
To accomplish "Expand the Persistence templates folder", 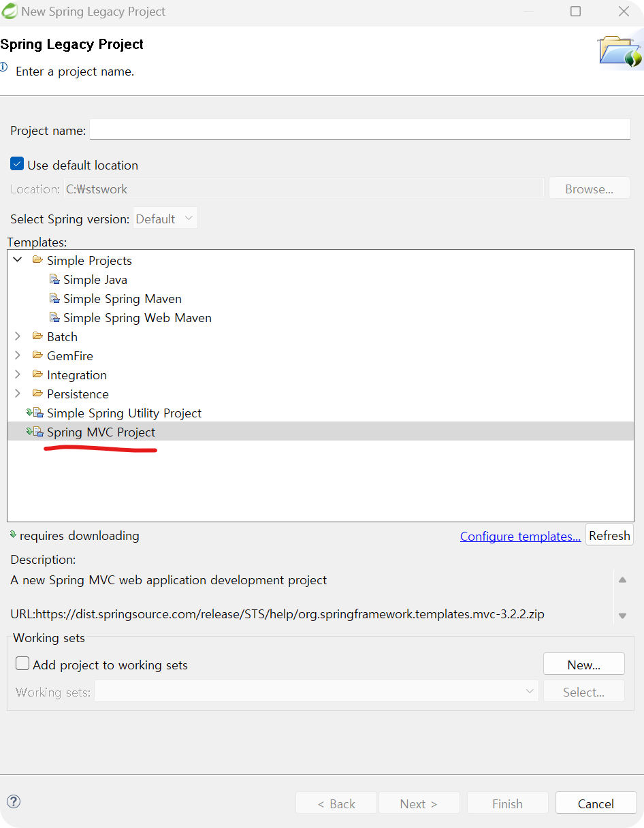I will pyautogui.click(x=18, y=394).
